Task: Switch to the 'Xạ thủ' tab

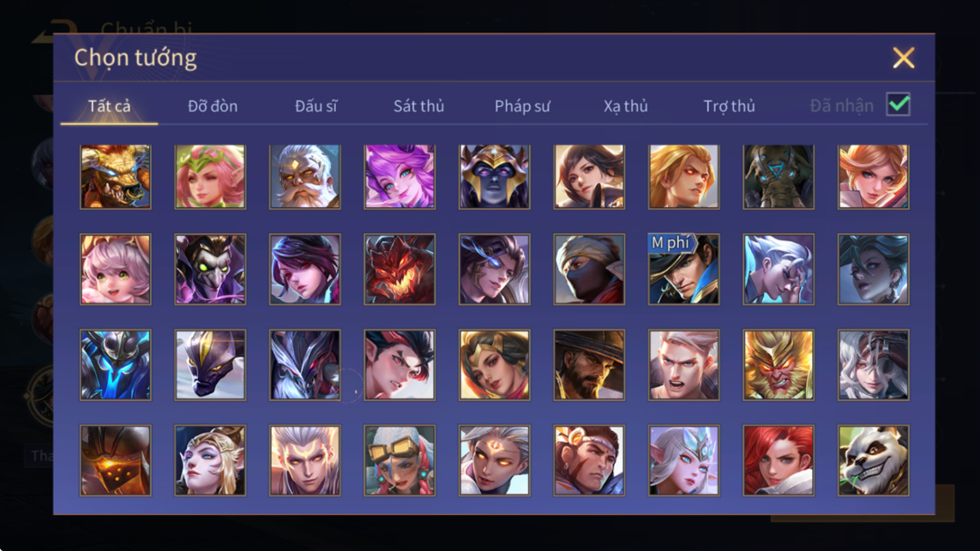Action: point(626,106)
